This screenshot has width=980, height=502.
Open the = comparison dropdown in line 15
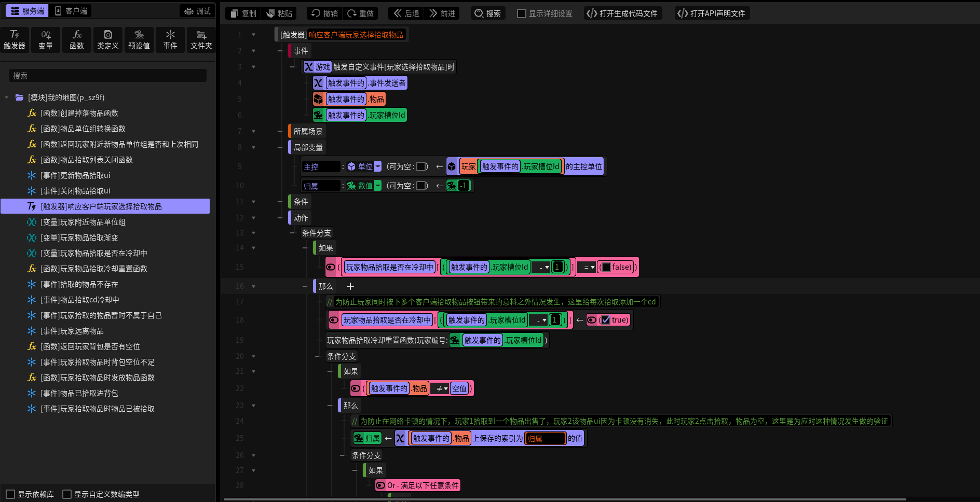(x=588, y=267)
